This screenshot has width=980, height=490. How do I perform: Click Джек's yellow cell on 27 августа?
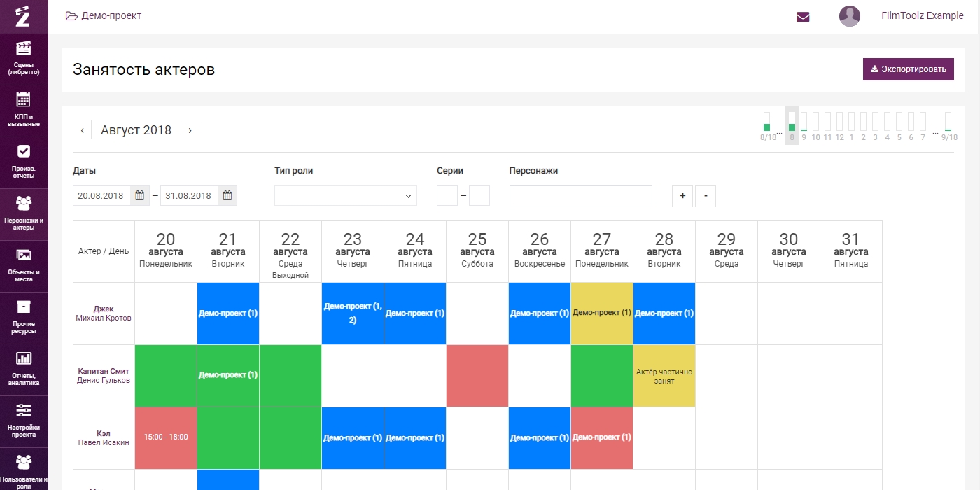(602, 314)
